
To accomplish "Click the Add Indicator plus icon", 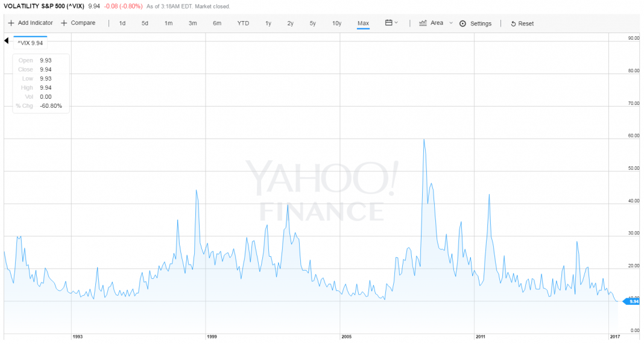I will 11,23.
